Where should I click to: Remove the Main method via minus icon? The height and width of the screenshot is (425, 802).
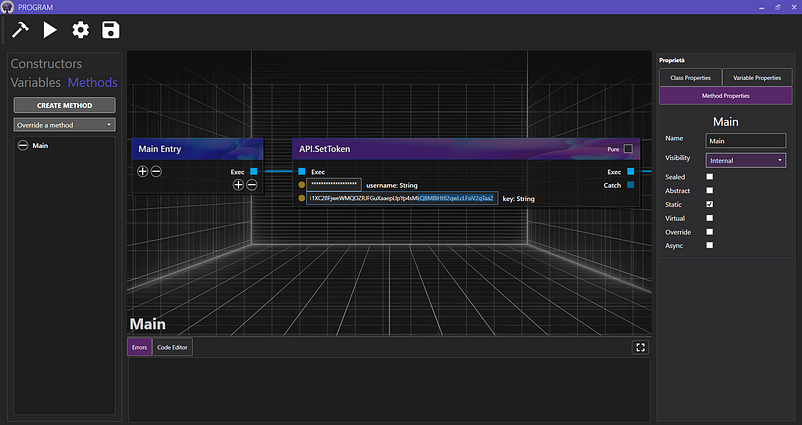coord(23,145)
